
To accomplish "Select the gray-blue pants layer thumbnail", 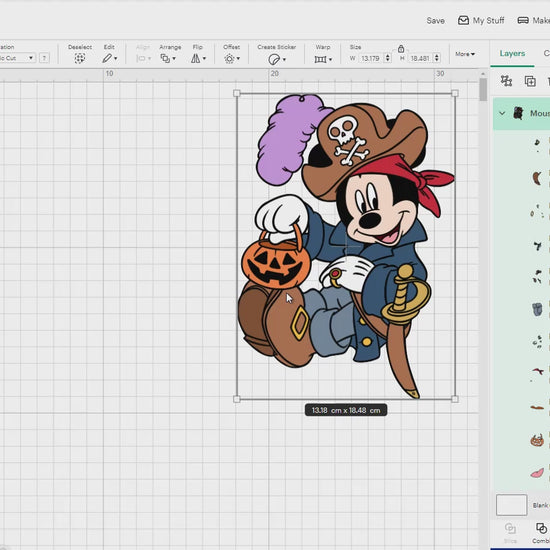I will pyautogui.click(x=537, y=309).
